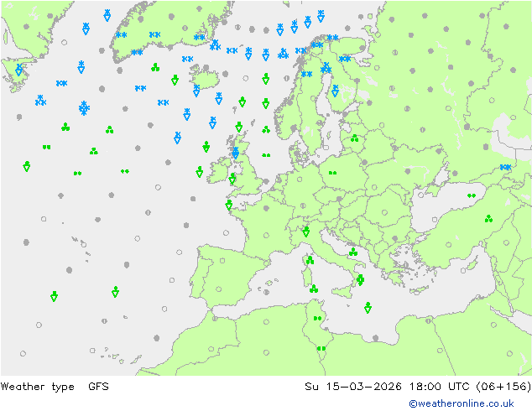
Task: Click the green shower symbol over Brittany
Action: [x=229, y=205]
